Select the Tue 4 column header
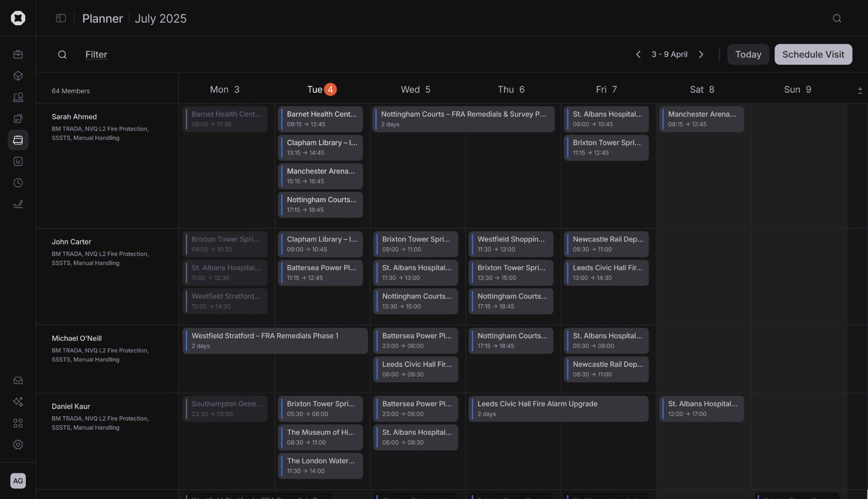Screen dimensions: 868x499 pos(321,90)
